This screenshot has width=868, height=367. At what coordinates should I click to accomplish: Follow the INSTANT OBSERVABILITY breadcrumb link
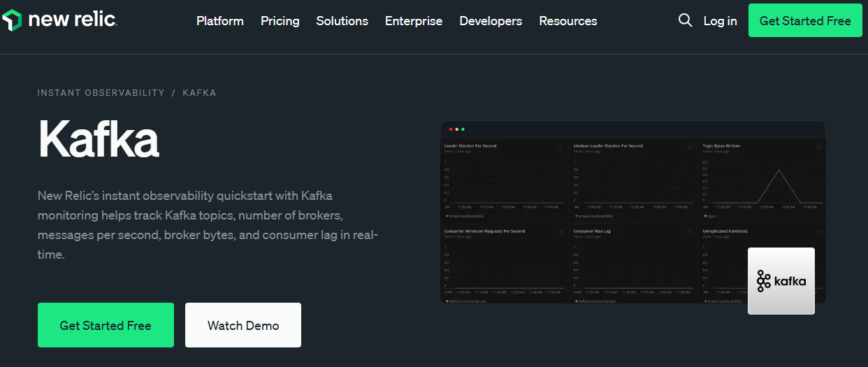point(101,92)
